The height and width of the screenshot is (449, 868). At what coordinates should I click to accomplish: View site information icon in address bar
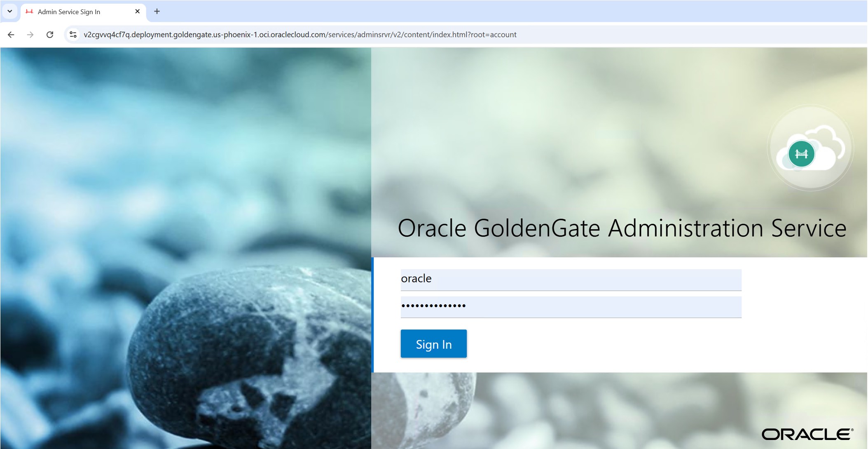pyautogui.click(x=73, y=35)
